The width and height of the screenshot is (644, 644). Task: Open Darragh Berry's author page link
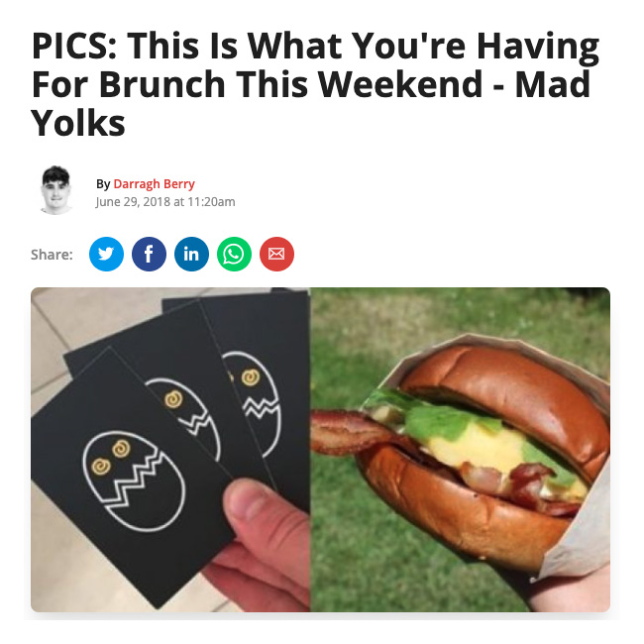[x=154, y=183]
